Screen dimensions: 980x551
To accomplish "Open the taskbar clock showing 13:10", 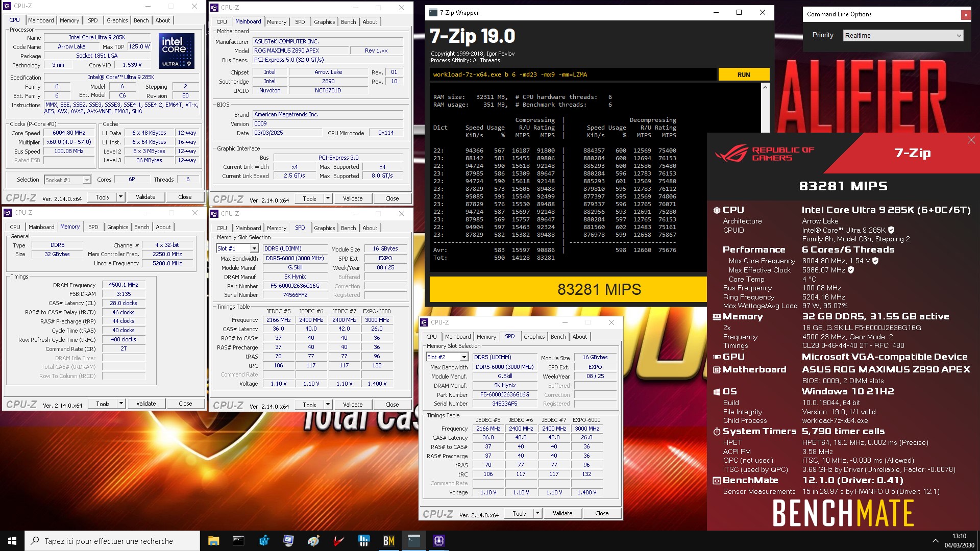I will click(959, 541).
